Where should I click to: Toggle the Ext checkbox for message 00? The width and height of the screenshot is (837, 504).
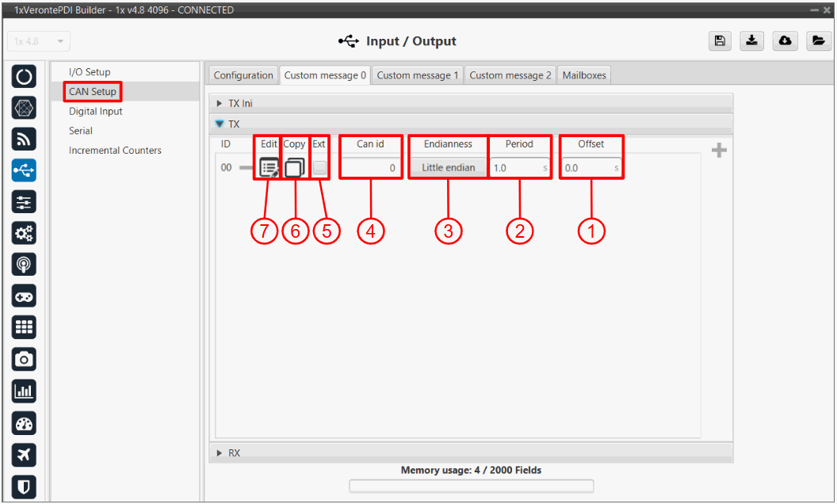tap(319, 168)
